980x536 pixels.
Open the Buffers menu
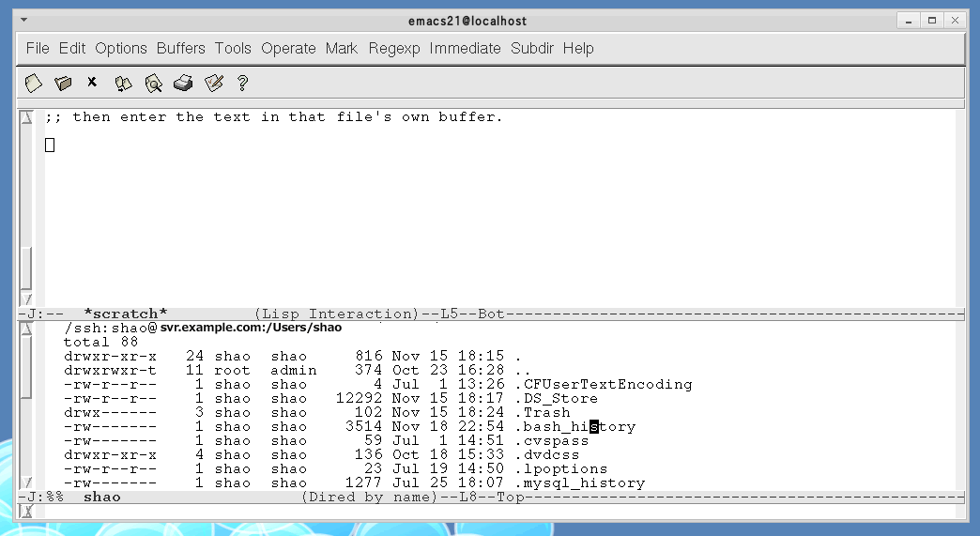point(180,48)
